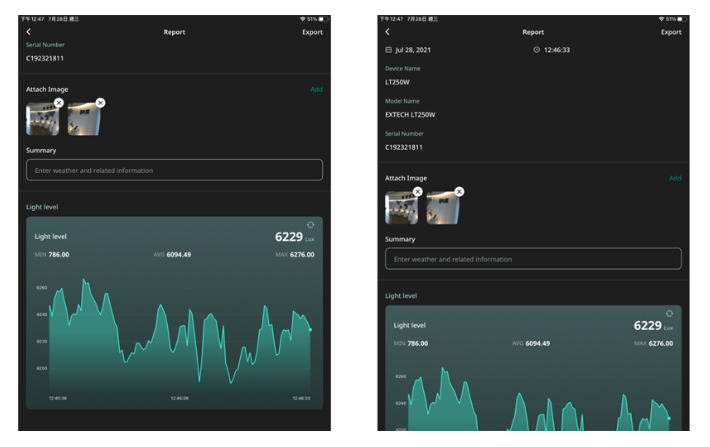
Task: Tap Report title on left screen
Action: pyautogui.click(x=174, y=32)
